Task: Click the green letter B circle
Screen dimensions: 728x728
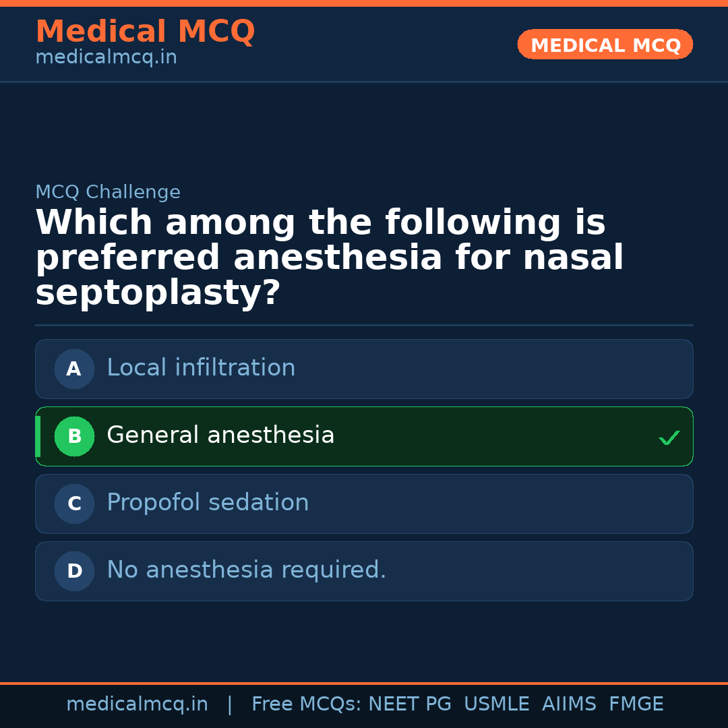Action: (74, 436)
